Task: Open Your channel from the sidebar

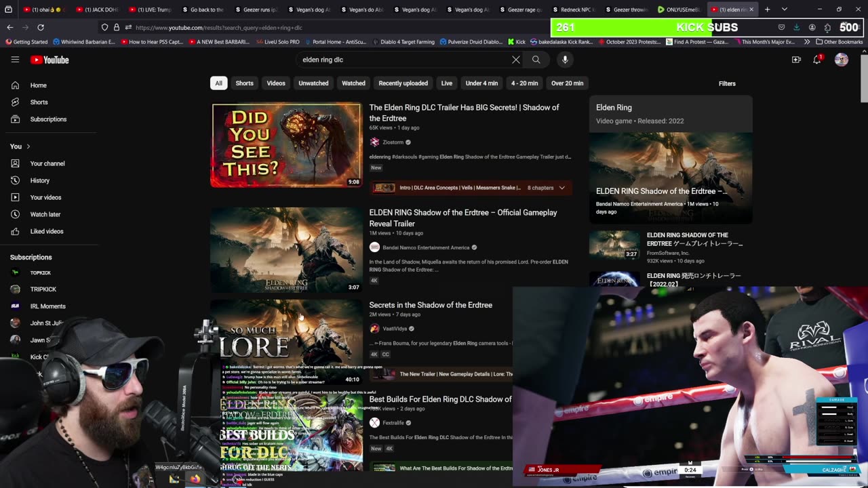Action: point(47,163)
